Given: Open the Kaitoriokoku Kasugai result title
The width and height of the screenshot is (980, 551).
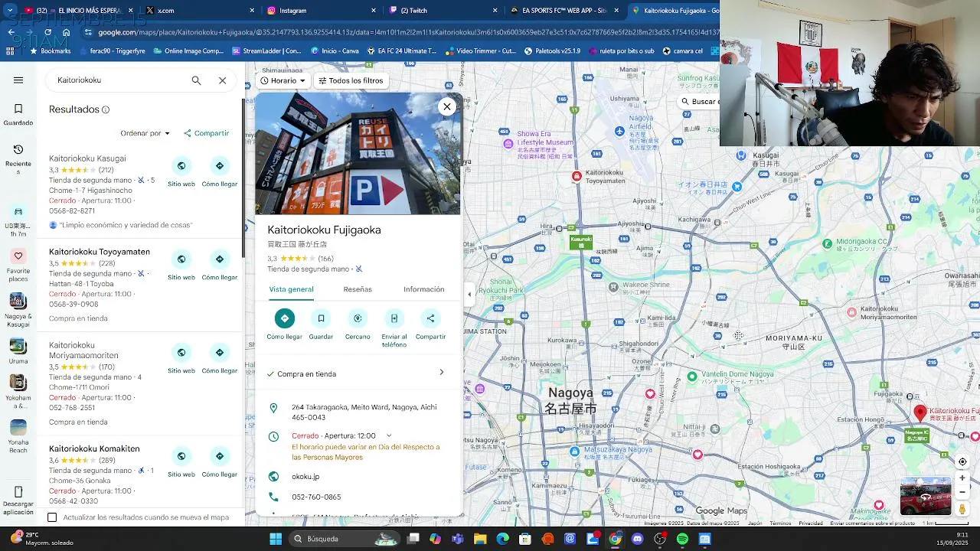Looking at the screenshot, I should 87,158.
